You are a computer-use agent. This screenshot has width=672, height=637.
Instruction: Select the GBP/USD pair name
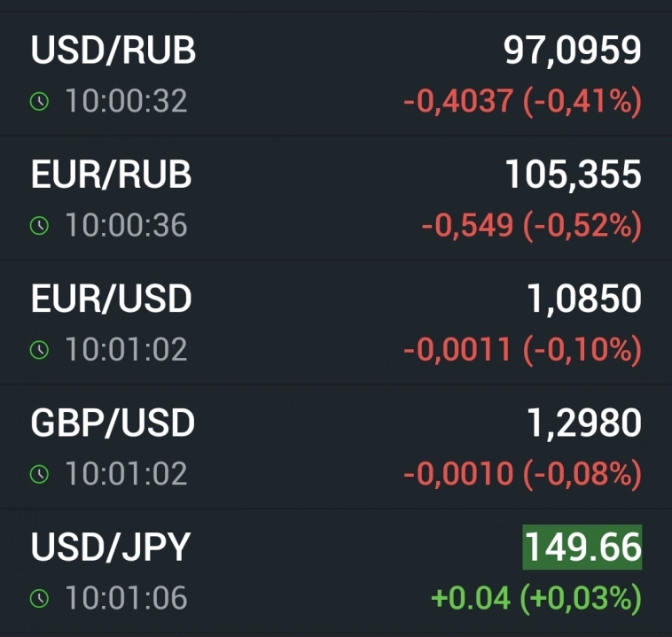tap(113, 423)
